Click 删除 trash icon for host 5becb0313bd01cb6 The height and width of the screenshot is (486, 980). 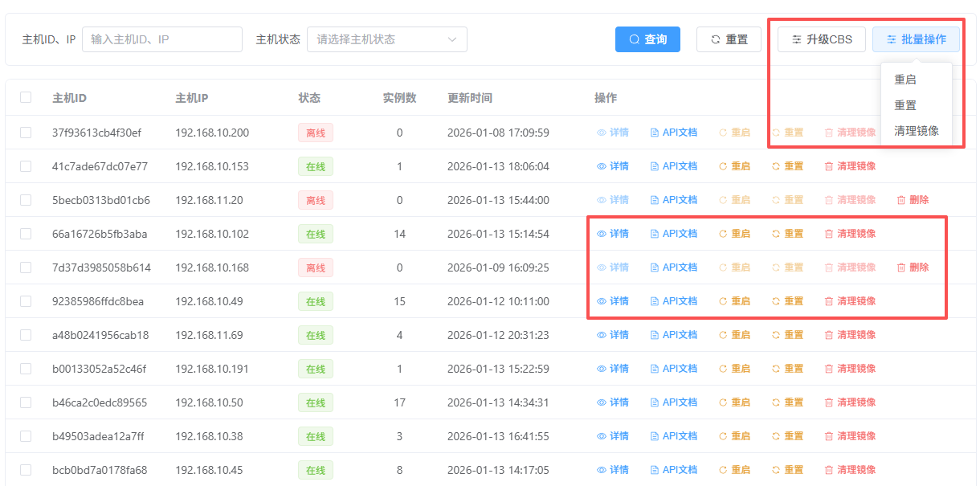click(901, 200)
